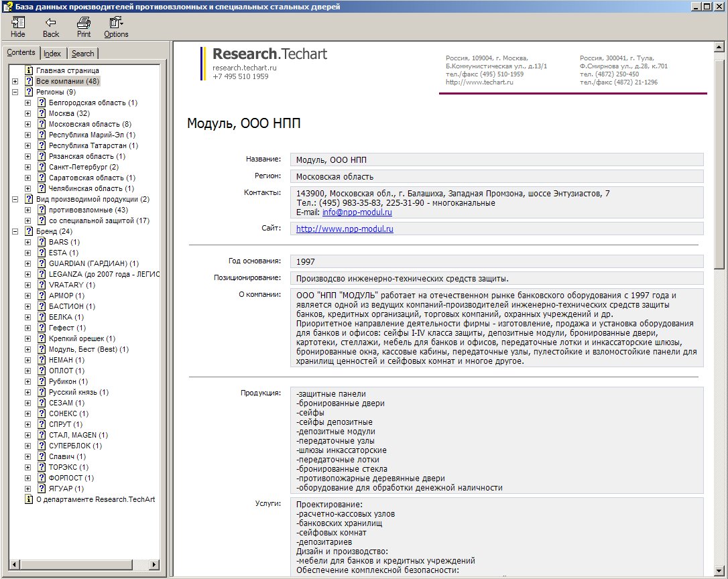Screen dimensions: 728x579
Task: Select LEGANZA brand entry in tree
Action: tap(103, 274)
